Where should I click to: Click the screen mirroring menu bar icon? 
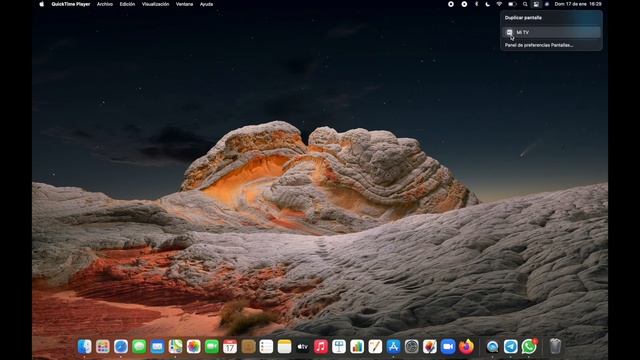[x=536, y=4]
